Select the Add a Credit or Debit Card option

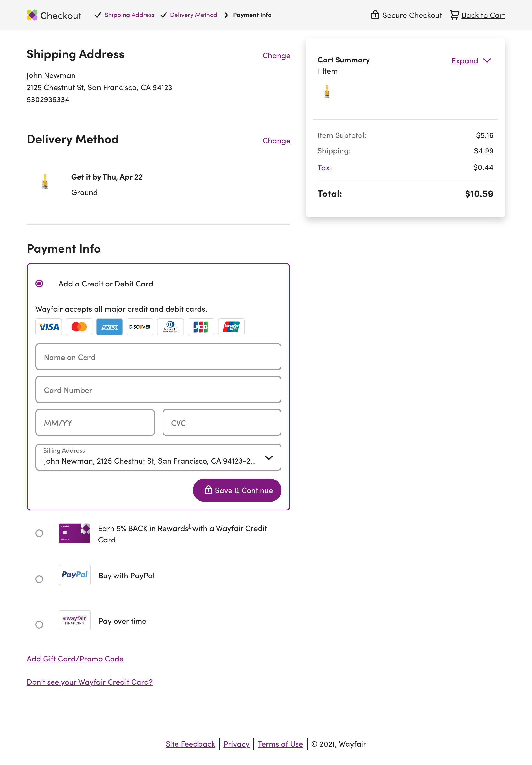click(x=40, y=284)
